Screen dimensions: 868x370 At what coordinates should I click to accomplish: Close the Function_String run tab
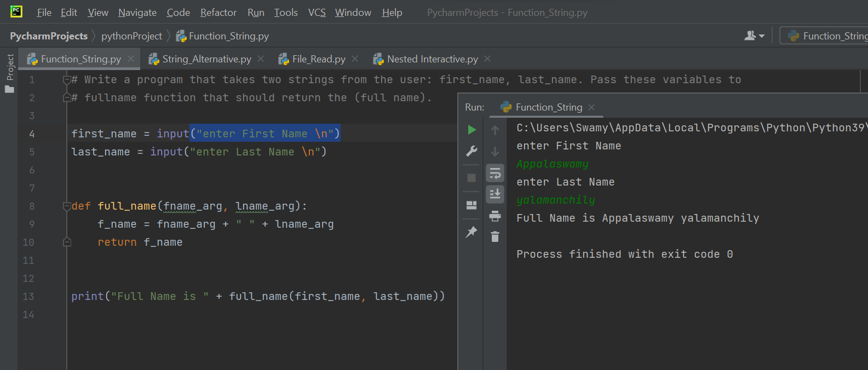[591, 107]
